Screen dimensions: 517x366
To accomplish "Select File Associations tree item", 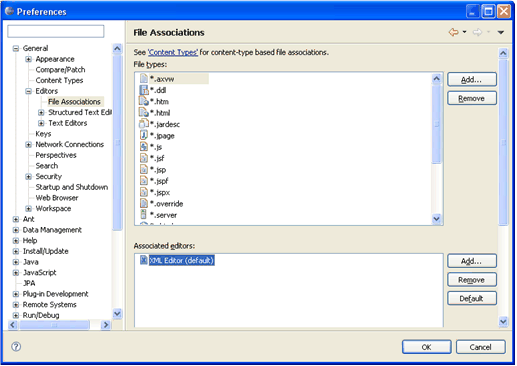I will [x=74, y=102].
